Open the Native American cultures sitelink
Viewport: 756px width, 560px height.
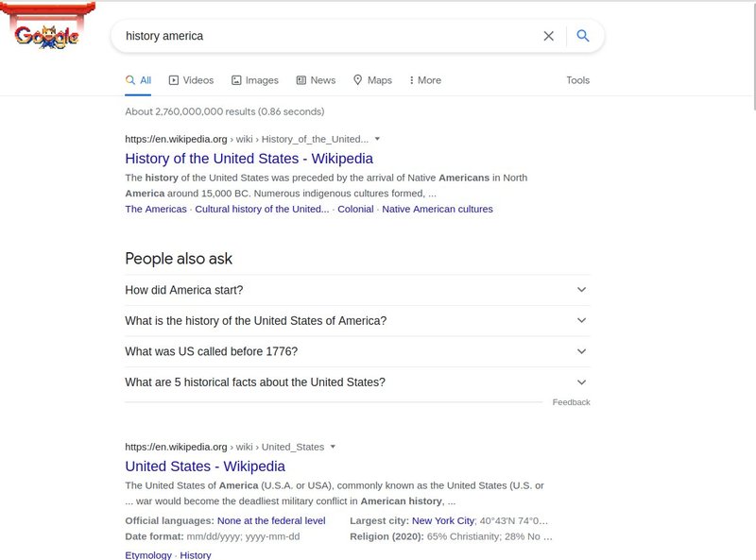(438, 209)
